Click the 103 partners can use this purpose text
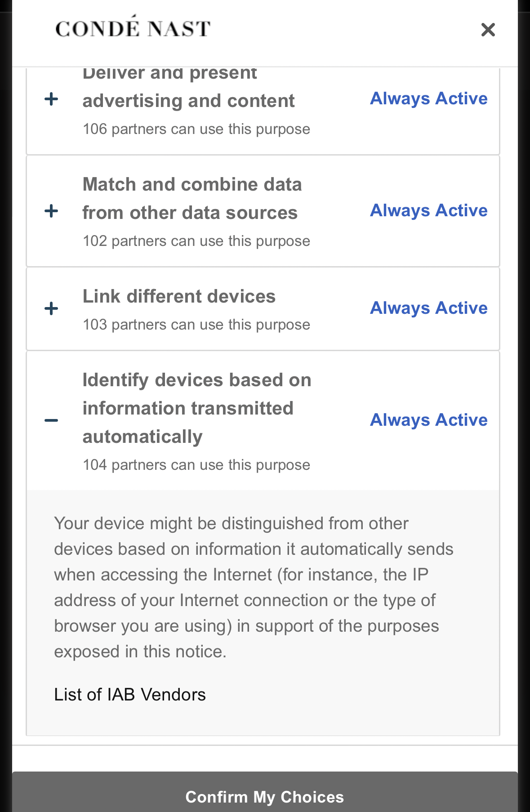530x812 pixels. click(196, 325)
